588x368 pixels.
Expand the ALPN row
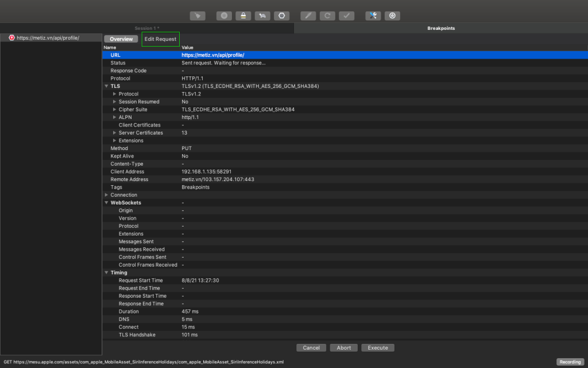click(115, 117)
